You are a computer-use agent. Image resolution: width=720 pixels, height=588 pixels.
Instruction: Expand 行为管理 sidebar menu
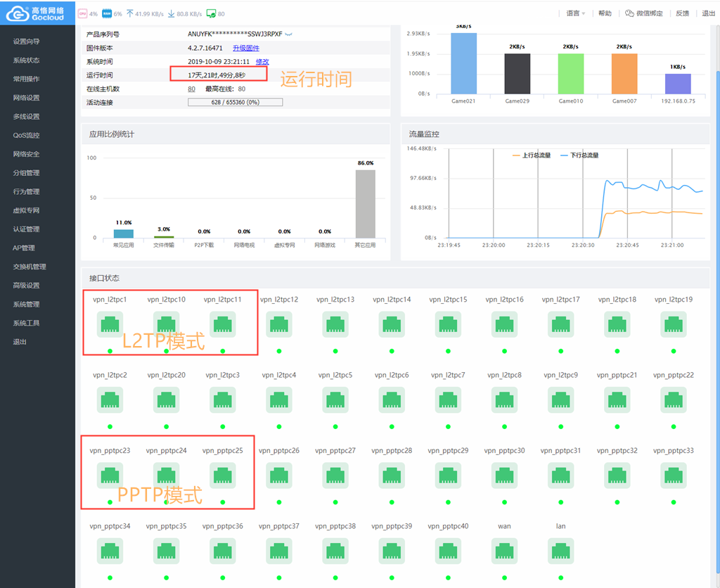[x=26, y=191]
